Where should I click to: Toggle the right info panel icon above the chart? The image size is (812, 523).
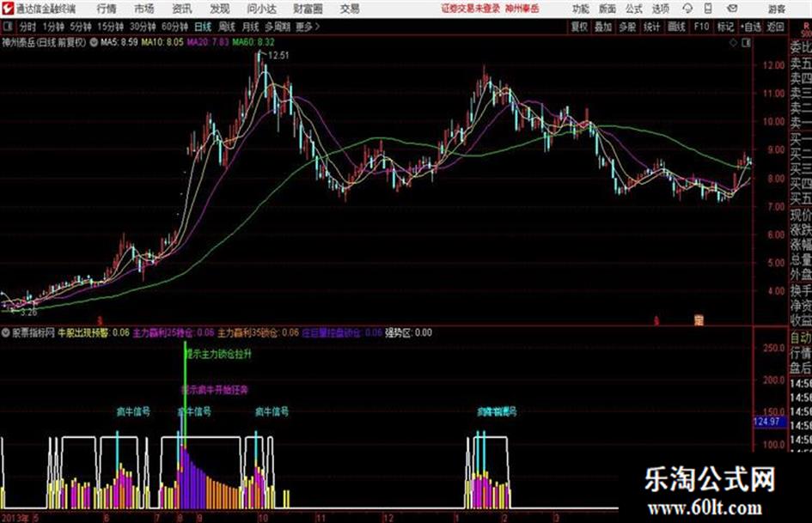click(746, 43)
